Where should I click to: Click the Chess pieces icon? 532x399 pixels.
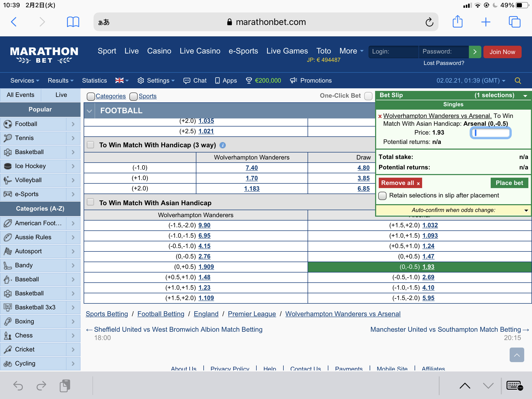[x=8, y=336]
